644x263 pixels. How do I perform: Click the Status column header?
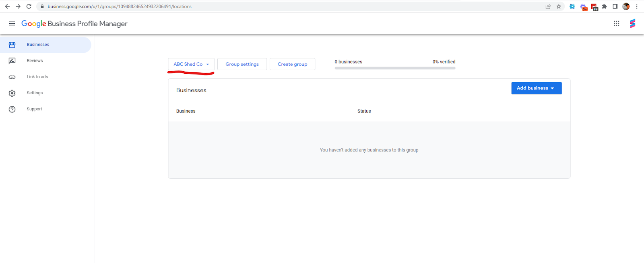click(364, 111)
